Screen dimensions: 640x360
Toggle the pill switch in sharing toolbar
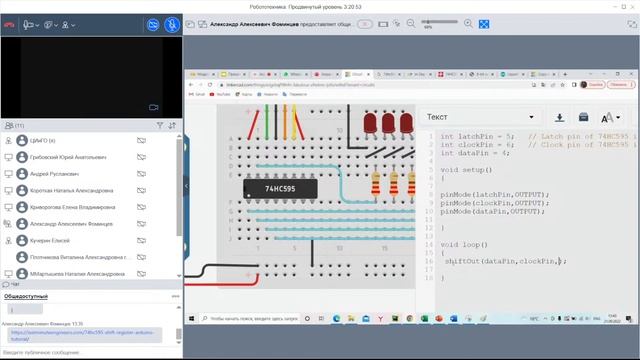[x=364, y=24]
